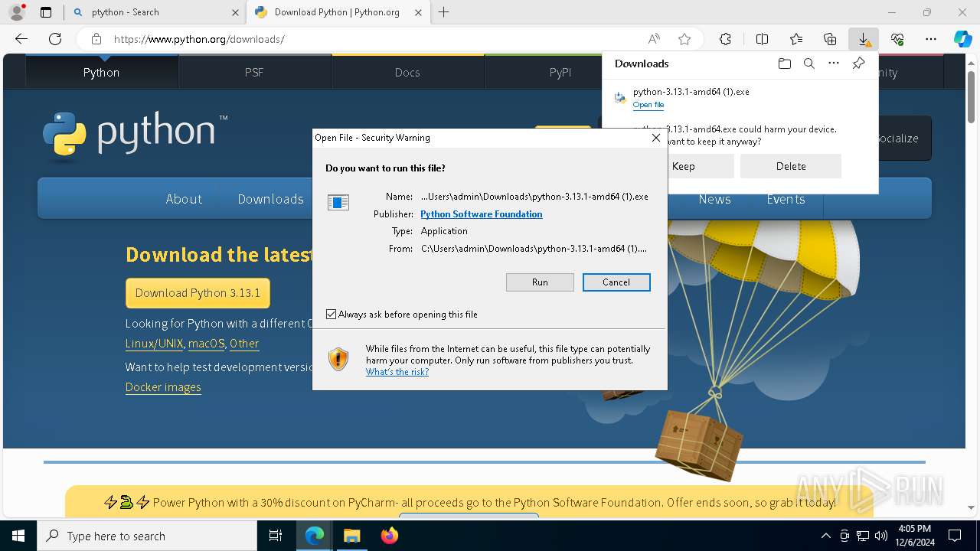Refresh the page with reload icon
The image size is (980, 551).
55,39
